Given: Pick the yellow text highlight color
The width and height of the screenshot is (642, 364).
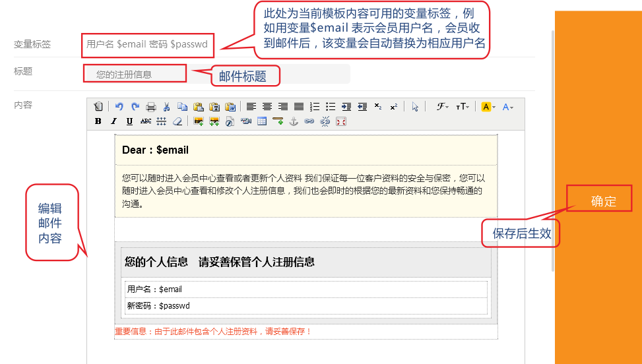Looking at the screenshot, I should point(488,107).
